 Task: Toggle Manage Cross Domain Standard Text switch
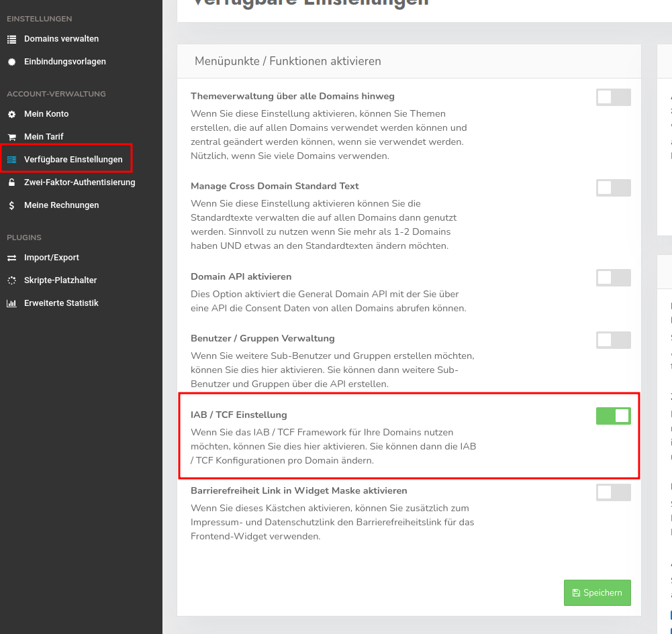point(613,188)
